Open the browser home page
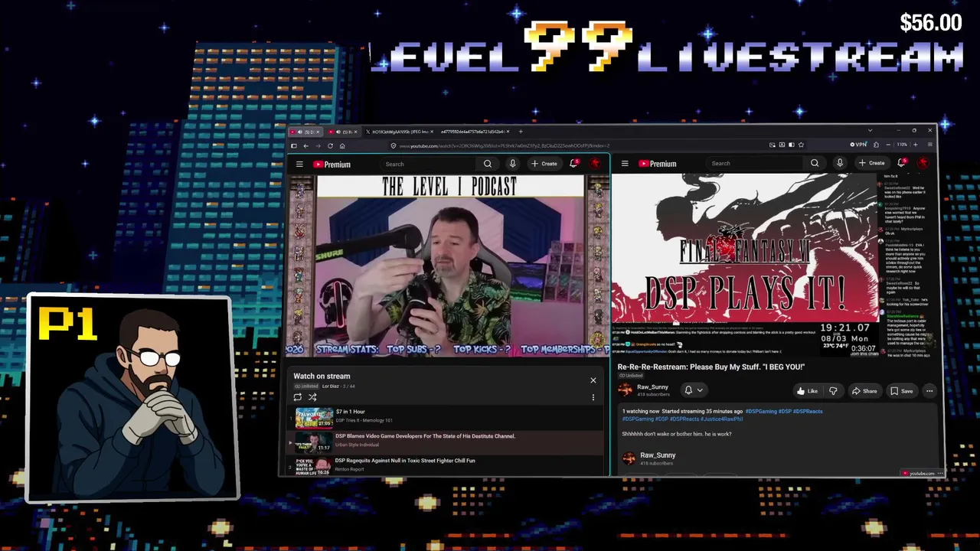 pos(342,145)
